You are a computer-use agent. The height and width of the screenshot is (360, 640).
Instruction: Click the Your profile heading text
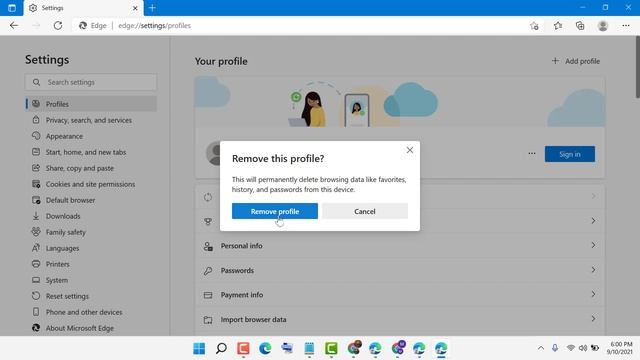221,61
